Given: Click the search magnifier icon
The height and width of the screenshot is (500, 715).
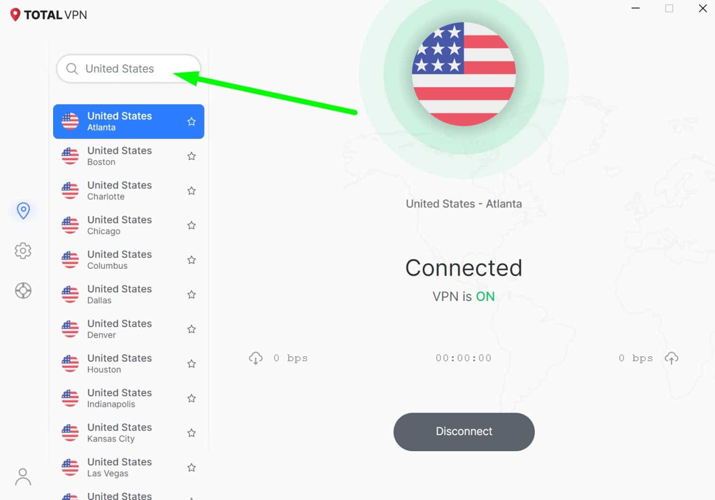Looking at the screenshot, I should coord(72,69).
